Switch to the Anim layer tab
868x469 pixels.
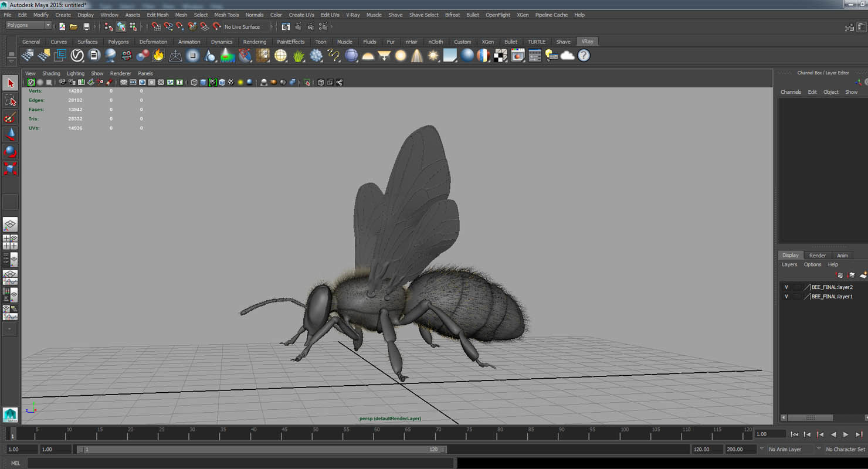pyautogui.click(x=842, y=256)
